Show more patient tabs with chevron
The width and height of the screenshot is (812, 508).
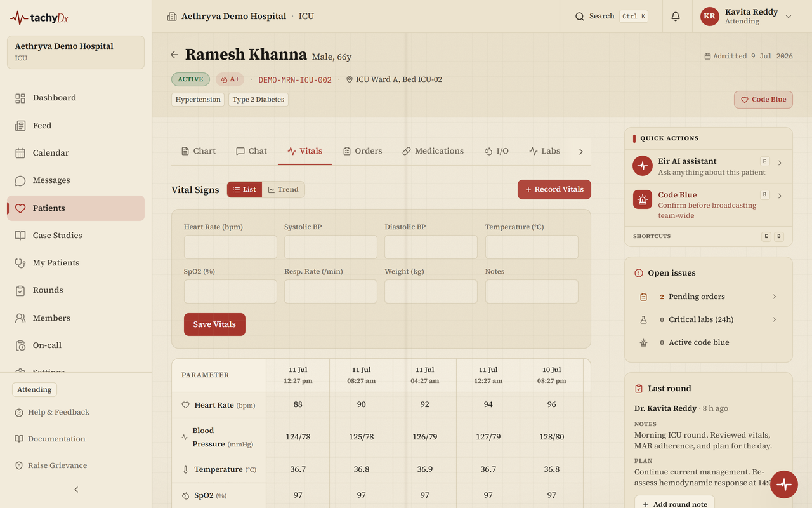(580, 151)
